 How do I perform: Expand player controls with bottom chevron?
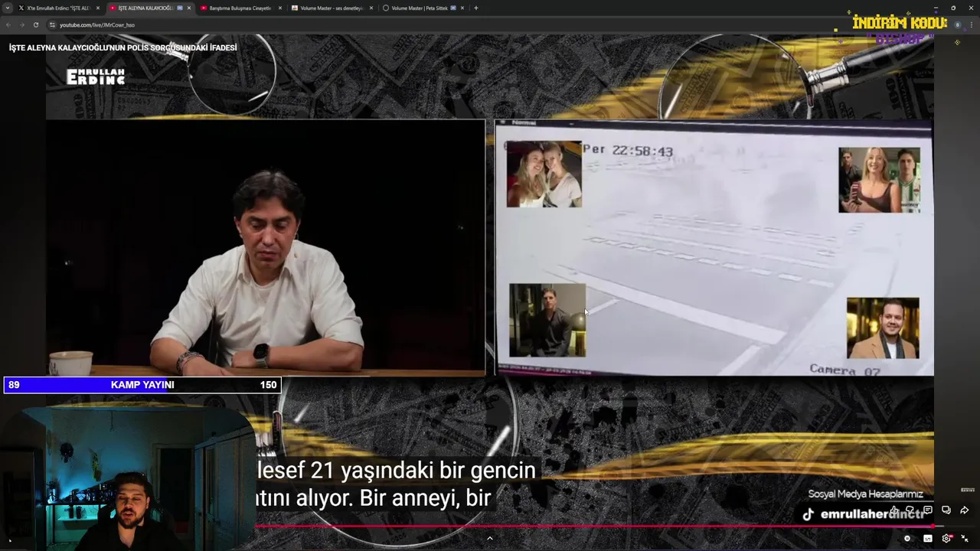coord(490,538)
